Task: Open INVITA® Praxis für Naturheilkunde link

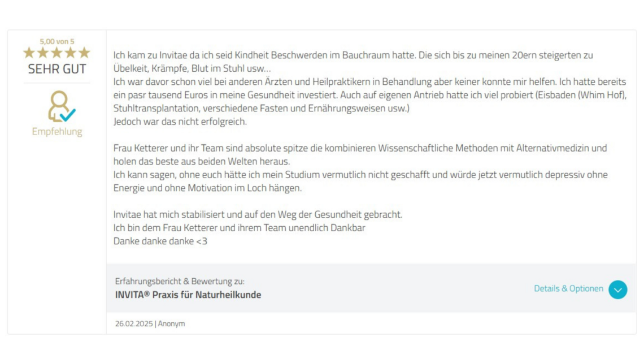Action: point(188,295)
